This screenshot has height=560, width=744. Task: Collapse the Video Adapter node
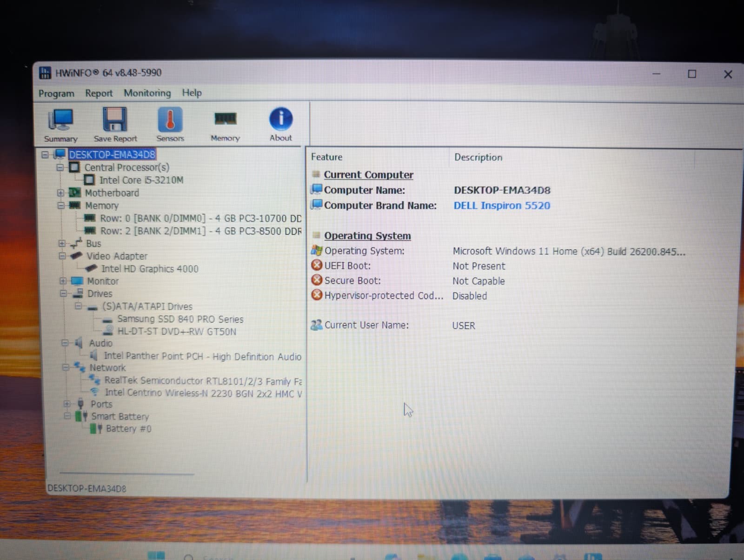point(62,256)
